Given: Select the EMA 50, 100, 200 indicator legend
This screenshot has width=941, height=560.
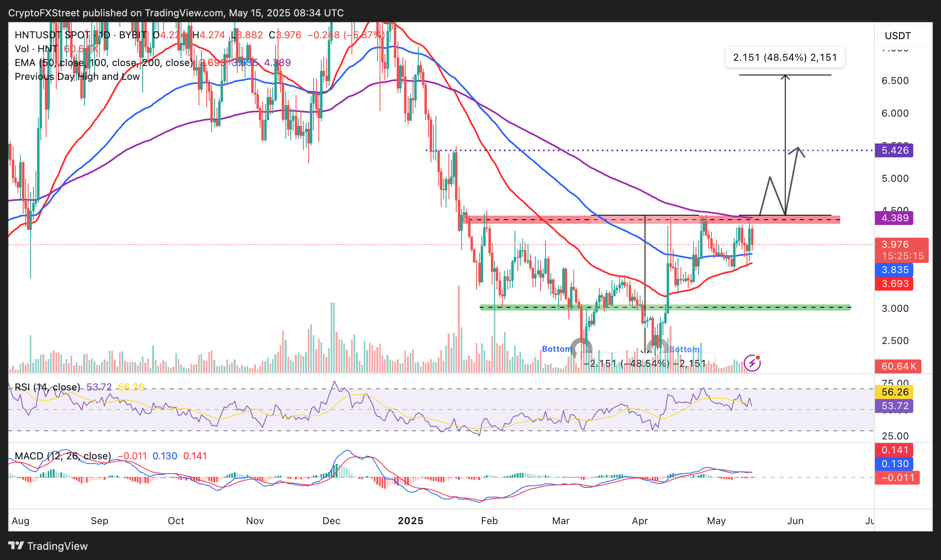Looking at the screenshot, I should pyautogui.click(x=104, y=63).
